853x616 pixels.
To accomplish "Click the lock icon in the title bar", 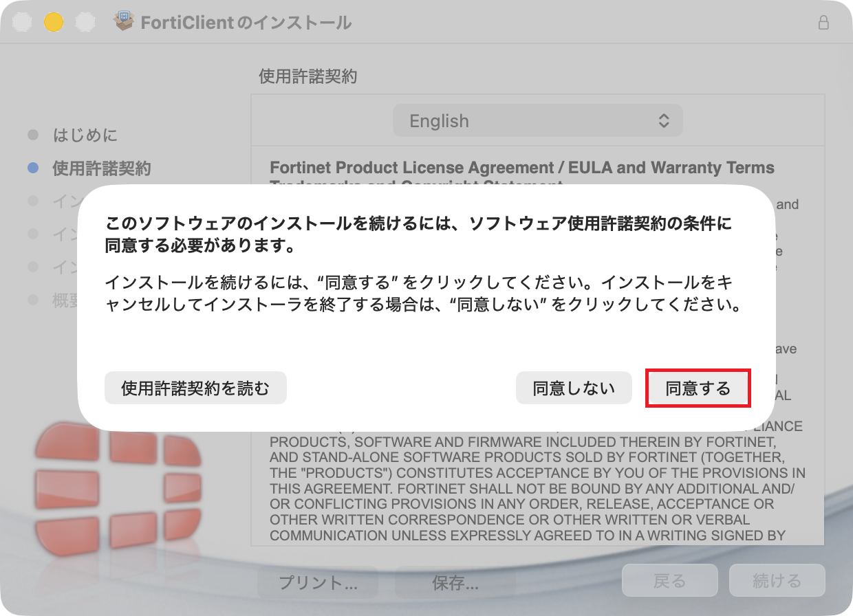I will (823, 23).
